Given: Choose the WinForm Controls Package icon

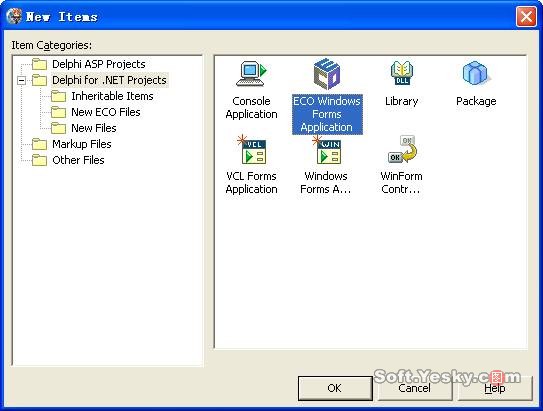Looking at the screenshot, I should pos(402,149).
